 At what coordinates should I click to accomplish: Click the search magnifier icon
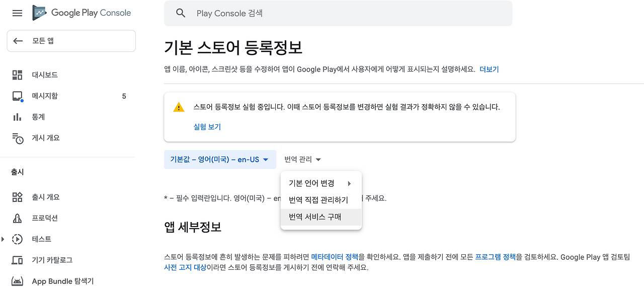tap(181, 14)
